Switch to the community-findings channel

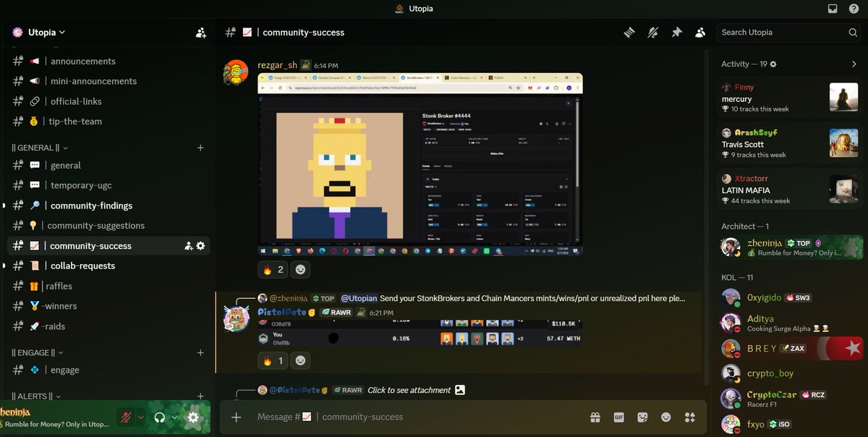coord(109,205)
